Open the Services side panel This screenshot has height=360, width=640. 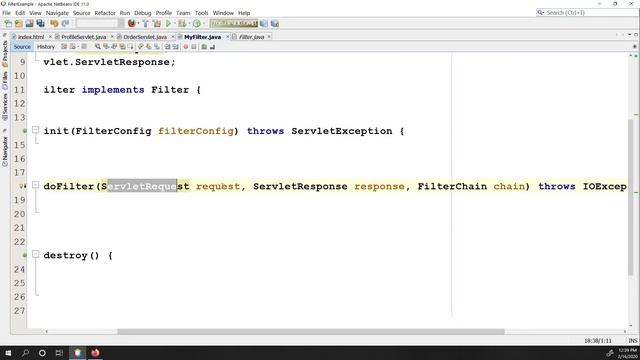(5, 107)
